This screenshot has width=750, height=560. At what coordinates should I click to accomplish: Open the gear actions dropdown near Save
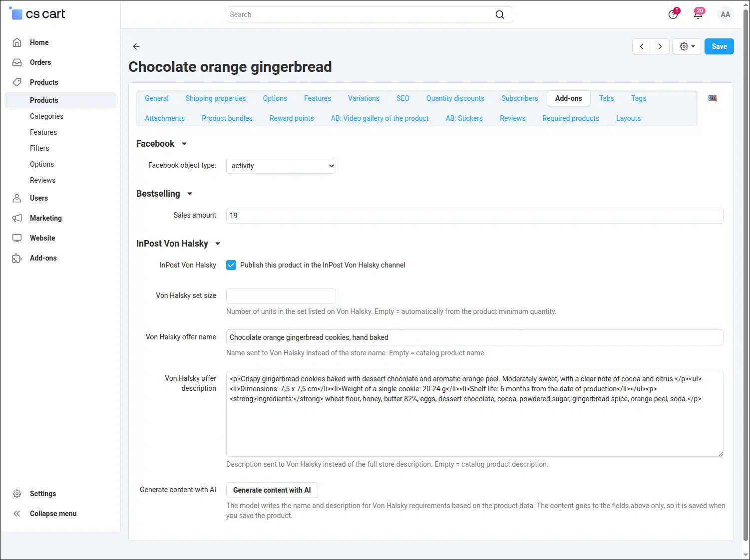687,46
